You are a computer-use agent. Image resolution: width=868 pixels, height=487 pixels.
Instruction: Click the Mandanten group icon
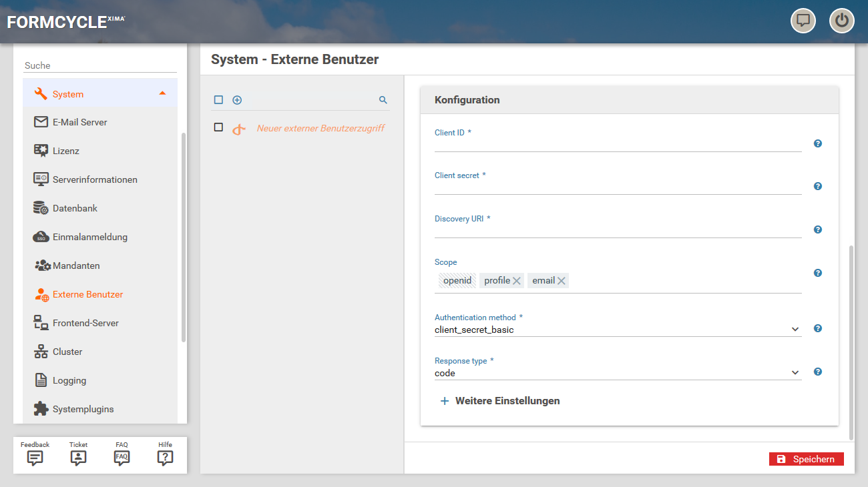click(42, 266)
